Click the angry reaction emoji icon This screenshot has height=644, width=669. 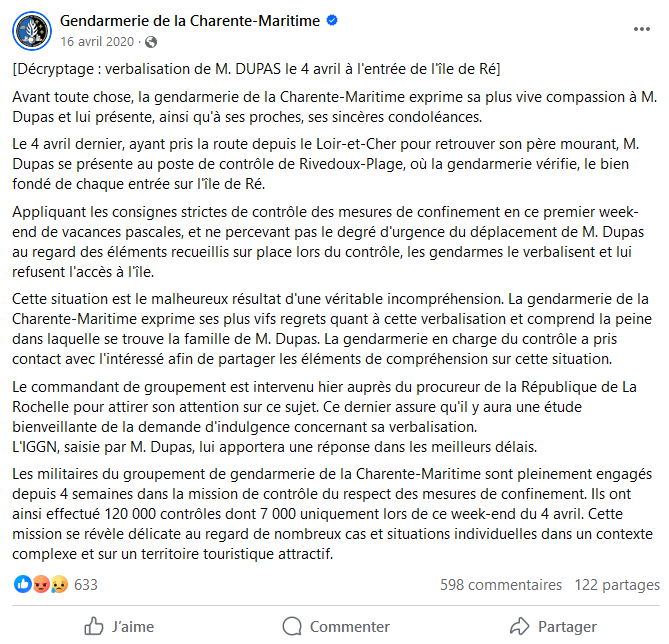coord(41,584)
